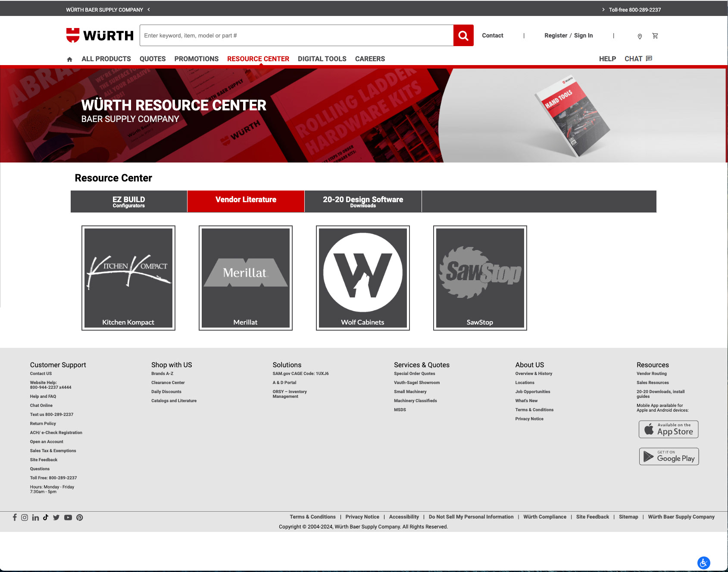The image size is (728, 572).
Task: Open the QUOTES menu
Action: point(153,59)
